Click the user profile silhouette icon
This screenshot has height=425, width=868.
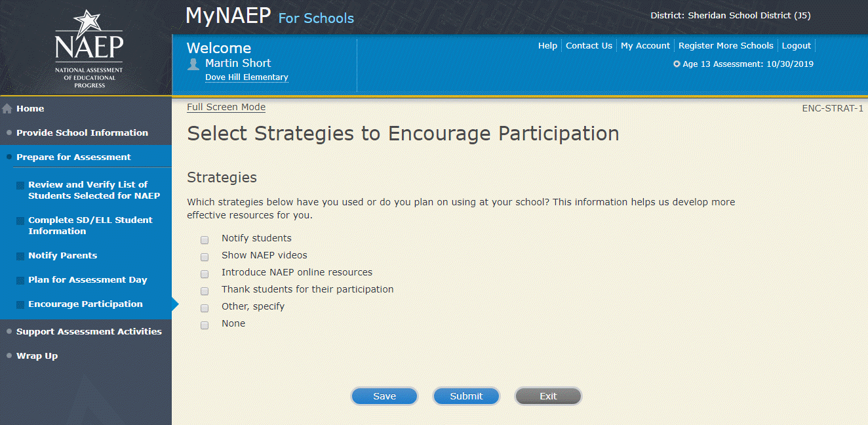(x=193, y=64)
